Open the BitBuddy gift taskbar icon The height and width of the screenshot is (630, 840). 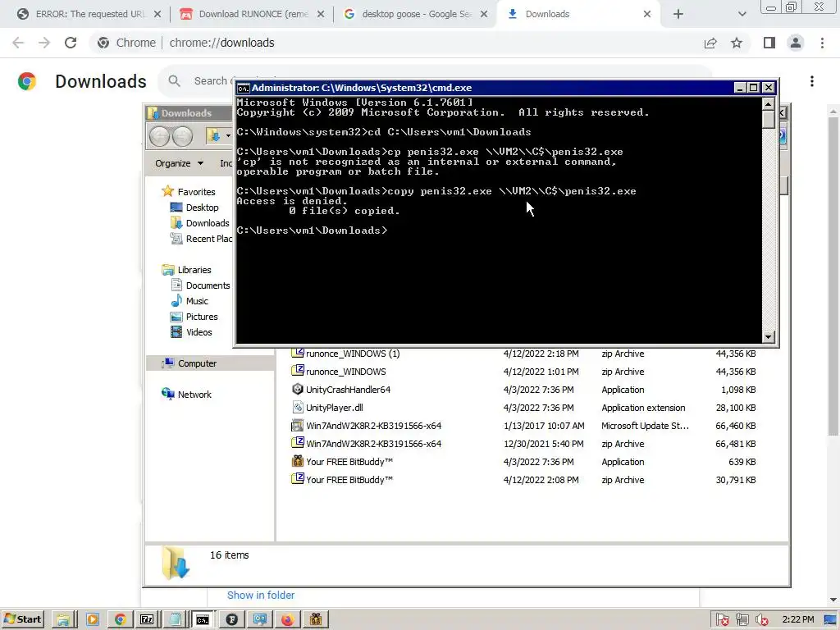point(316,620)
